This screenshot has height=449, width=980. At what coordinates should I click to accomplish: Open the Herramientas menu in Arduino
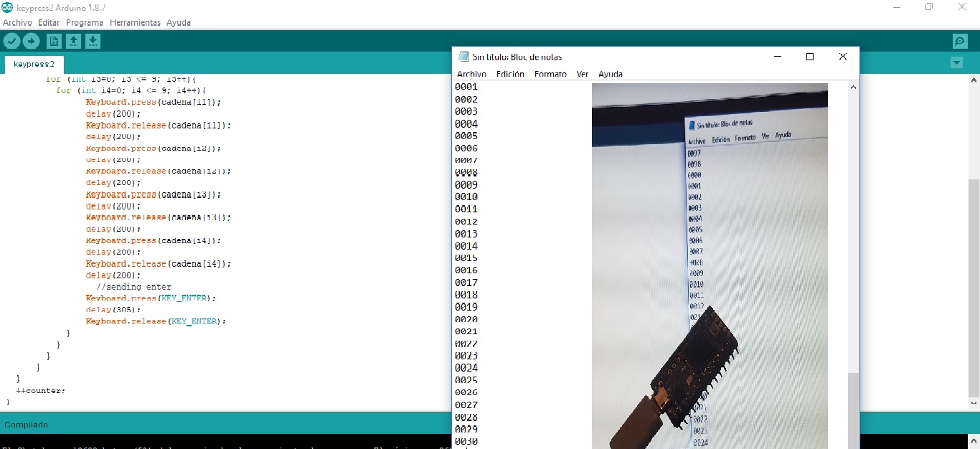tap(135, 23)
